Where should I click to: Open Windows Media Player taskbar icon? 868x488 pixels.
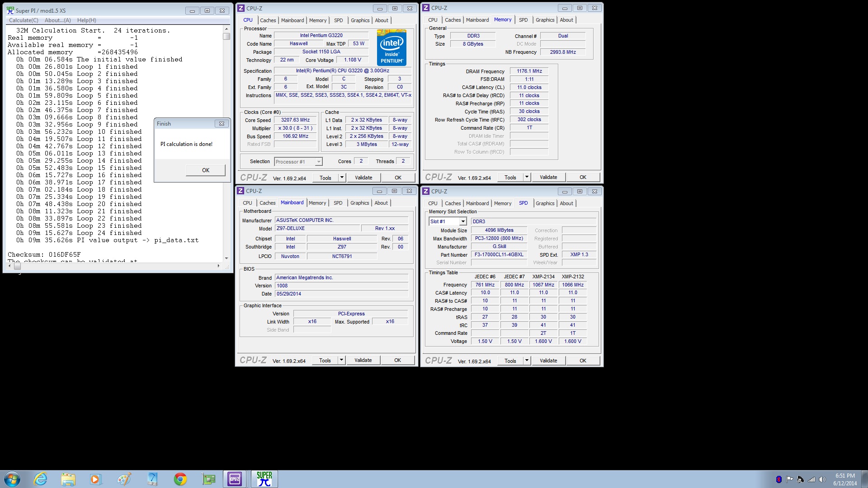click(x=96, y=479)
